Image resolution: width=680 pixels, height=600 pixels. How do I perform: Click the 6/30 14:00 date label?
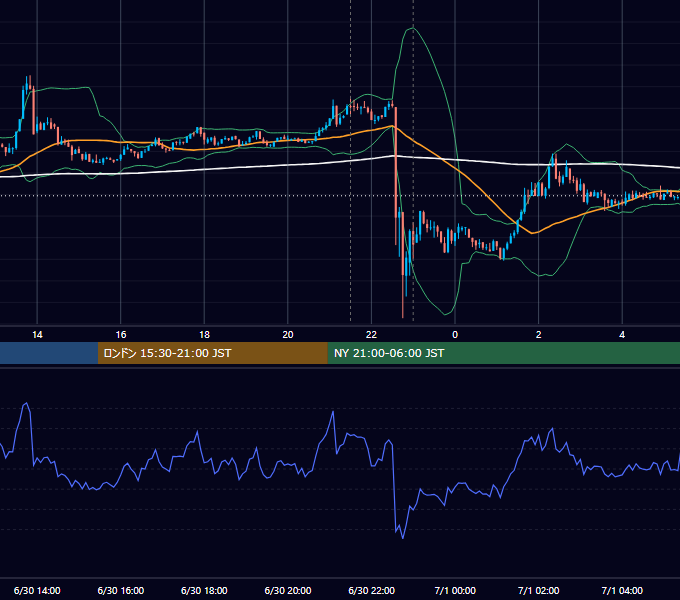pos(37,590)
